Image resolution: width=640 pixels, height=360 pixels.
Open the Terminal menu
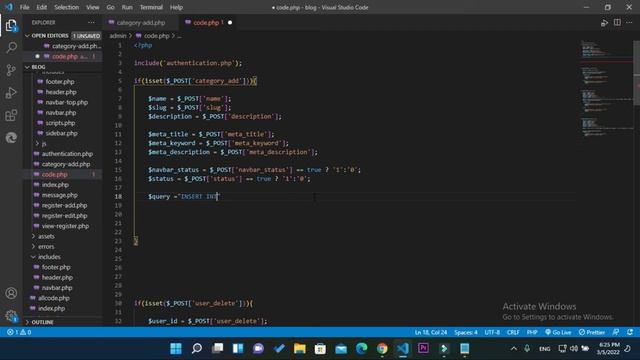pos(151,7)
